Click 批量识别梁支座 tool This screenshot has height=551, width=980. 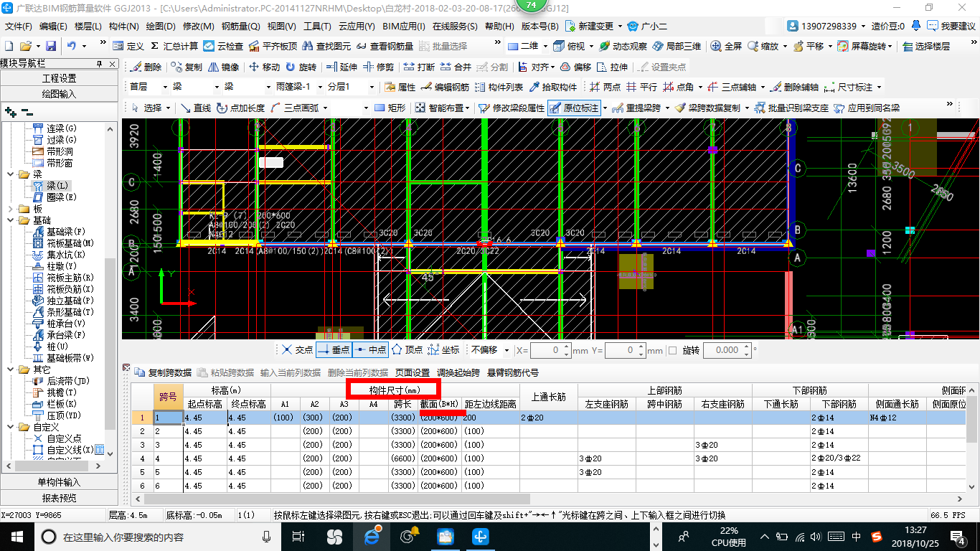pos(791,108)
